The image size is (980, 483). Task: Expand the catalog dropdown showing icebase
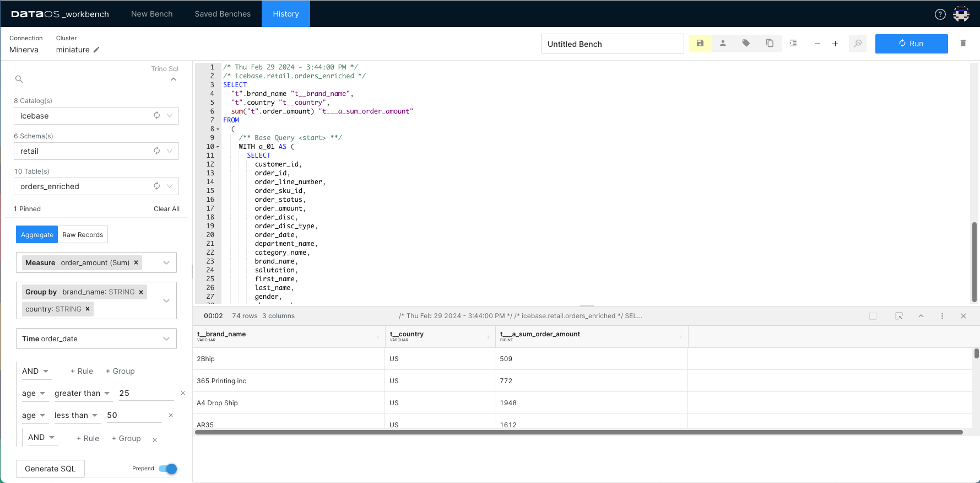(x=170, y=116)
